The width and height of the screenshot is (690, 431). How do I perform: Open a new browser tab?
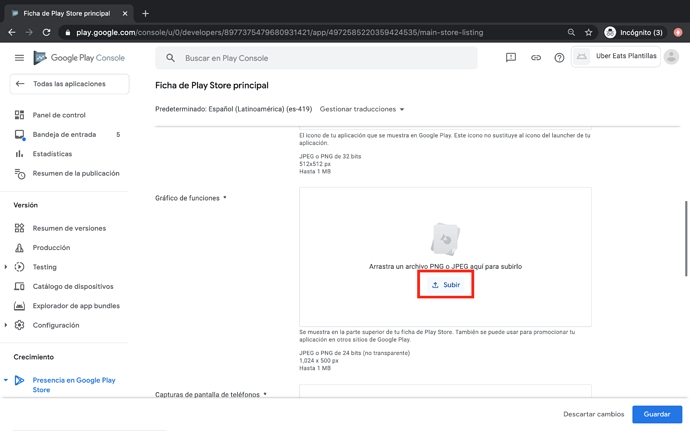pos(145,13)
